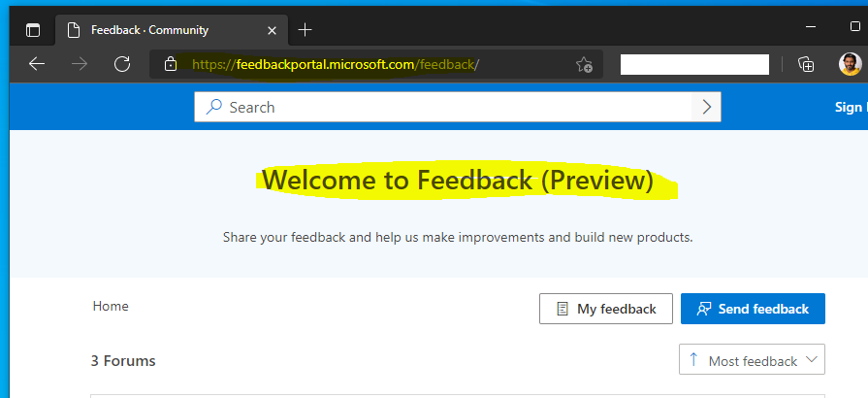Refresh the current page
This screenshot has height=398, width=868.
pos(122,64)
